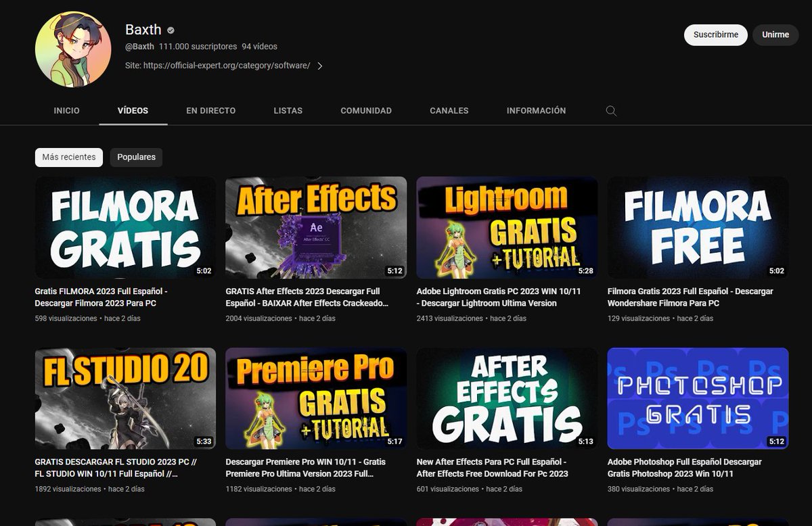Click the verified badge next to Baxth
Viewport: 812px width, 526px height.
(x=171, y=30)
